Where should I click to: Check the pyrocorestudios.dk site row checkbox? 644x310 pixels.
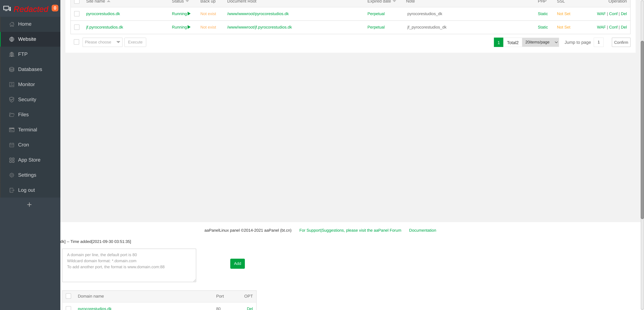[x=77, y=14]
